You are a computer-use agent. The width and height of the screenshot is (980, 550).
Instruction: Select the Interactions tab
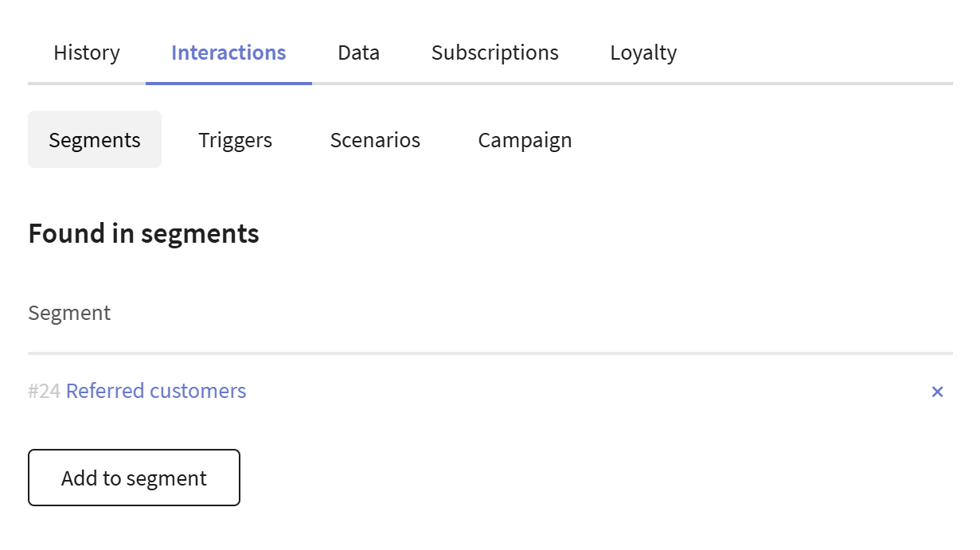[x=228, y=53]
